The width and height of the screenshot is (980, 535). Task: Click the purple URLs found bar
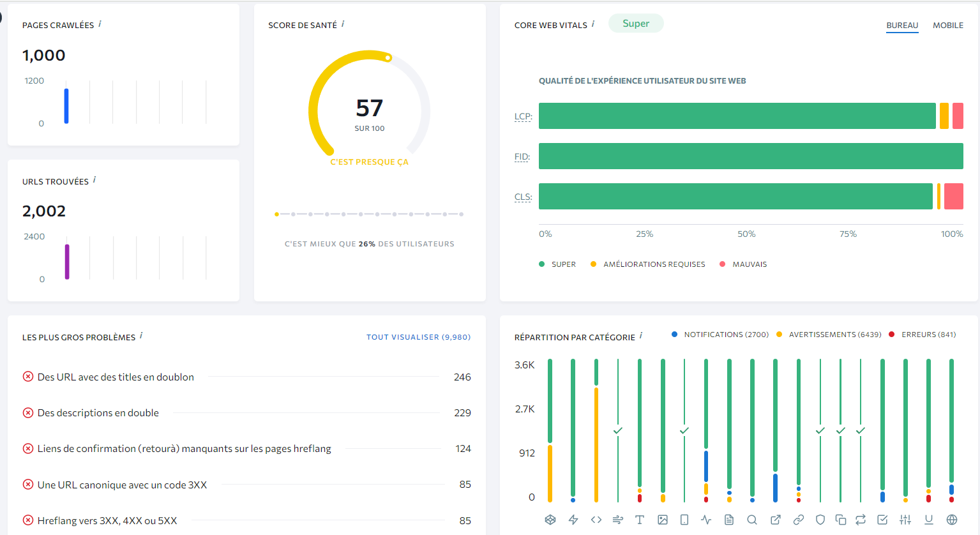(x=67, y=262)
